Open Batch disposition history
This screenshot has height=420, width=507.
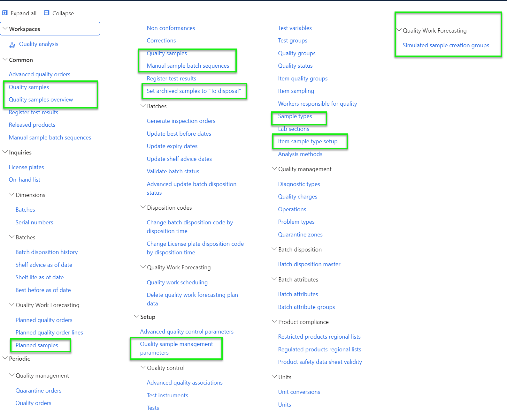47,252
